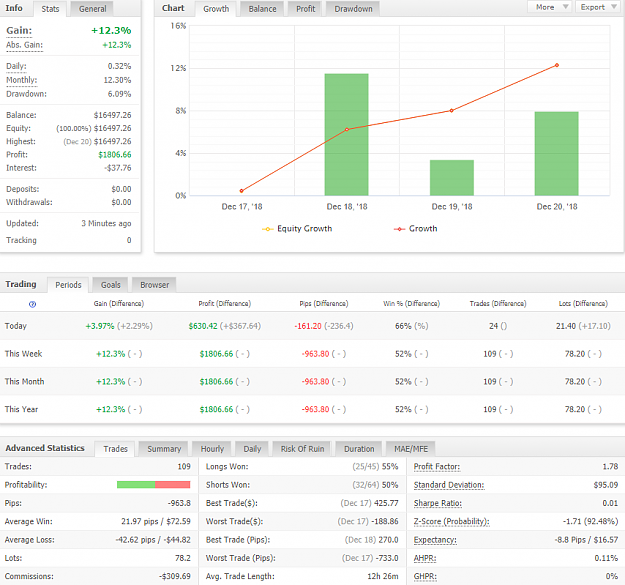Click the Abs. Gain label
The image size is (625, 585).
click(24, 45)
